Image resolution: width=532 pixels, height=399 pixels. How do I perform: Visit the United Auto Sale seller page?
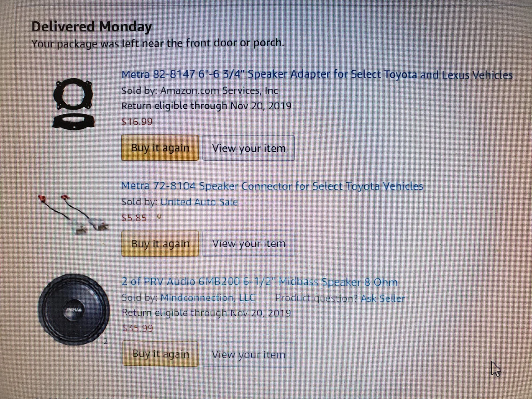199,202
